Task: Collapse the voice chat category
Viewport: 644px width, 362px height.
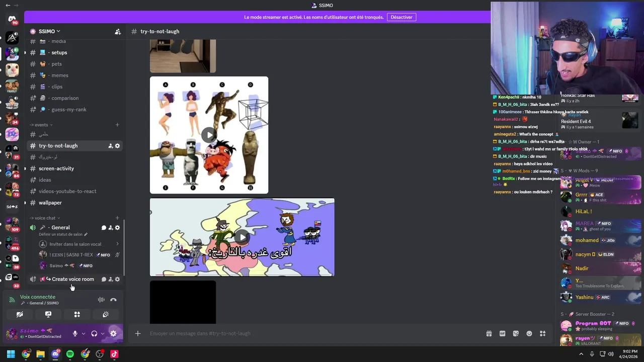Action: pos(44,218)
